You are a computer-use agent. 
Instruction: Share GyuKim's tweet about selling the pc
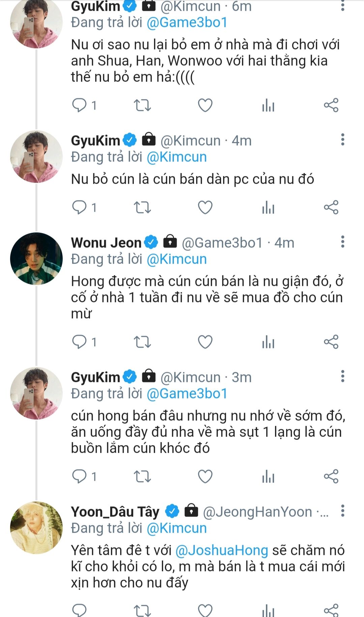[331, 207]
